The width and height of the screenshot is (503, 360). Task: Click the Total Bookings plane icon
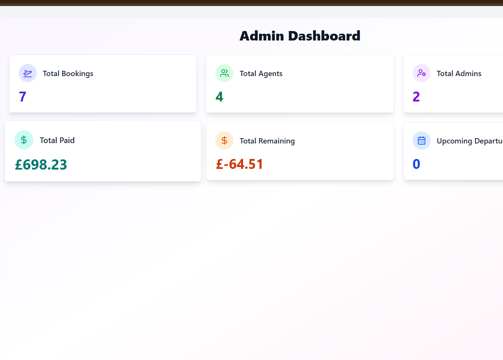pos(27,73)
